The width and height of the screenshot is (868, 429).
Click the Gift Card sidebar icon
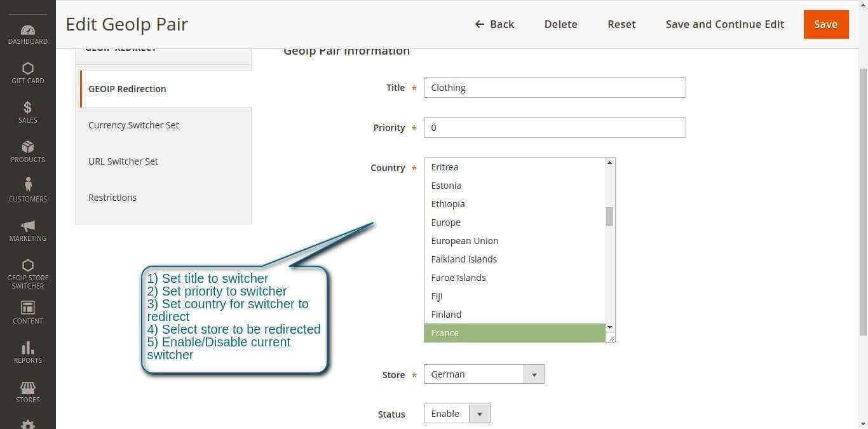[28, 69]
